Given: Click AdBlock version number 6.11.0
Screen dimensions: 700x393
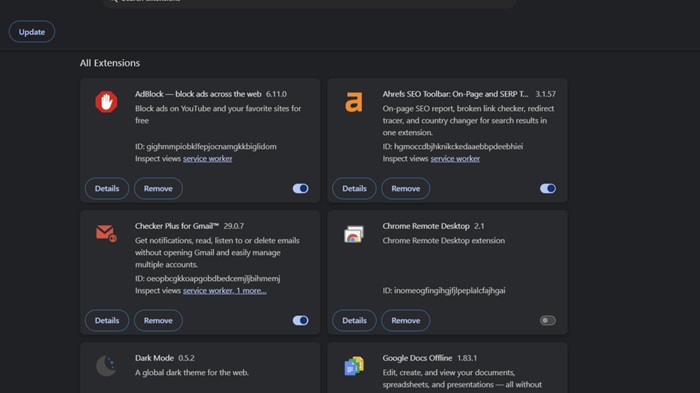Looking at the screenshot, I should pyautogui.click(x=276, y=94).
